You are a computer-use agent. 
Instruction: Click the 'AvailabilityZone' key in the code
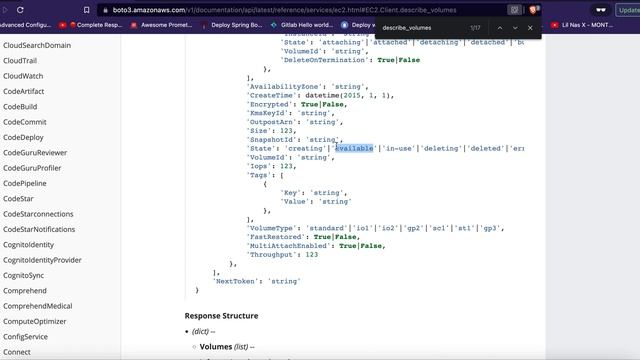coord(284,87)
